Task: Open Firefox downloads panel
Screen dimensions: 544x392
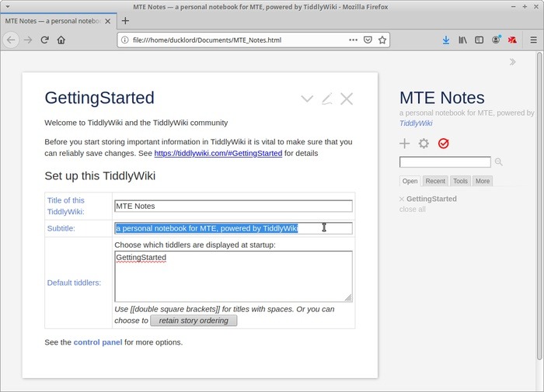Action: coord(446,40)
